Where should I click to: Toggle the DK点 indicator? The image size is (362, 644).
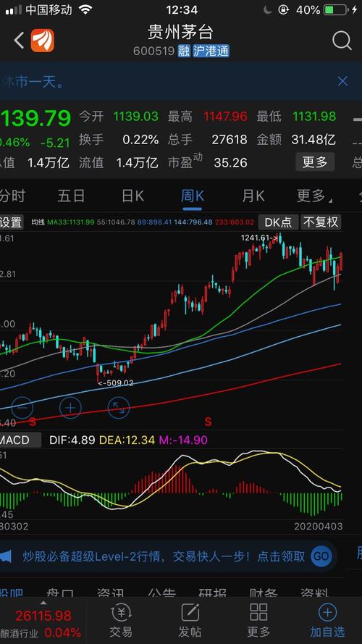pyautogui.click(x=279, y=222)
